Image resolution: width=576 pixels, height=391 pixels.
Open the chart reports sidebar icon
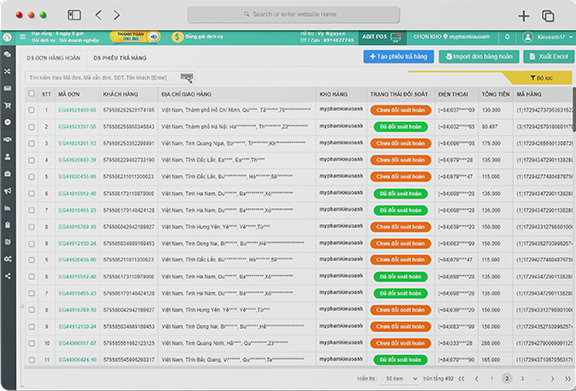[7, 208]
